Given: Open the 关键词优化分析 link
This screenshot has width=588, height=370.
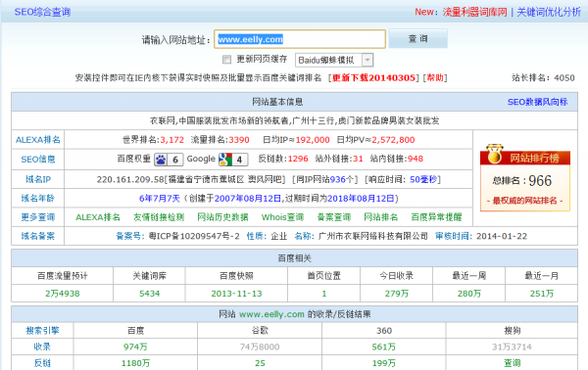Looking at the screenshot, I should point(549,12).
